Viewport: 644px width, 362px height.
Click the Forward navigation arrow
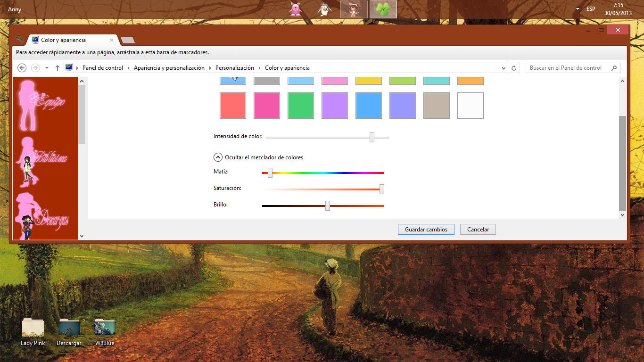click(35, 68)
